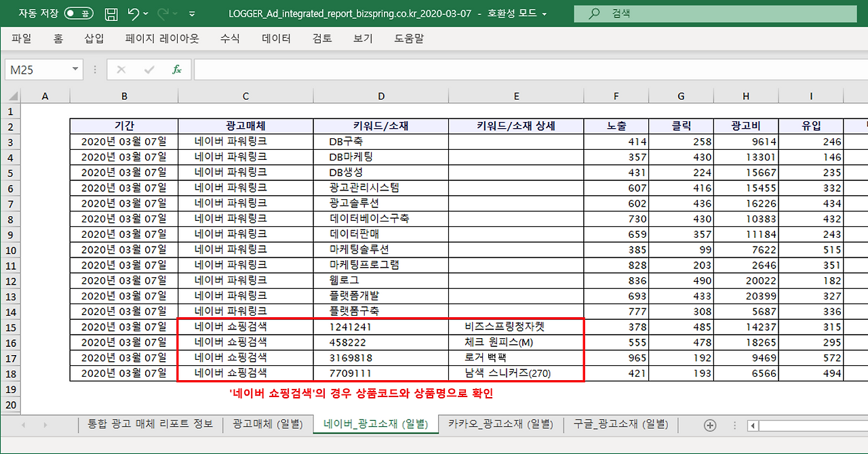Click the cell 웹로그
Viewport: 868px width, 454px height.
(381, 281)
